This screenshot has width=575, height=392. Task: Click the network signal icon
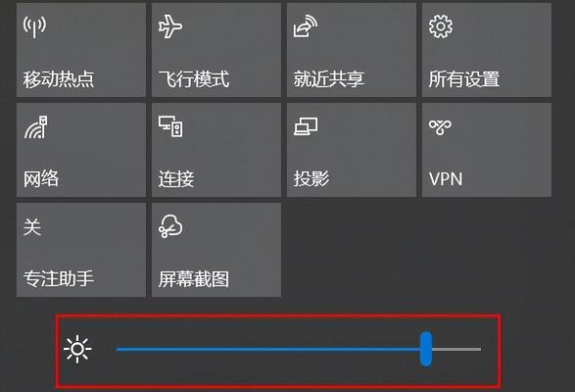[36, 127]
